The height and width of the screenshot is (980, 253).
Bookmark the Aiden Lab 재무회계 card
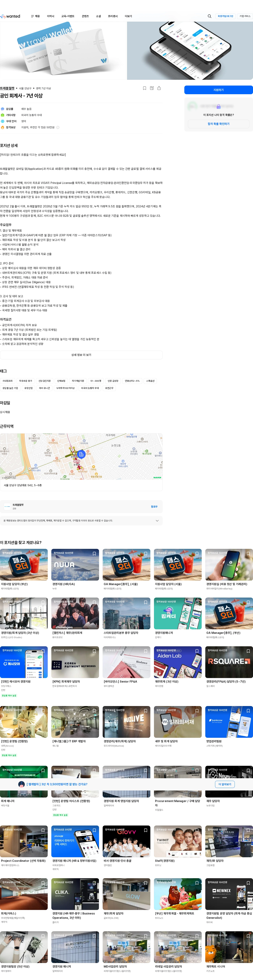(x=197, y=651)
